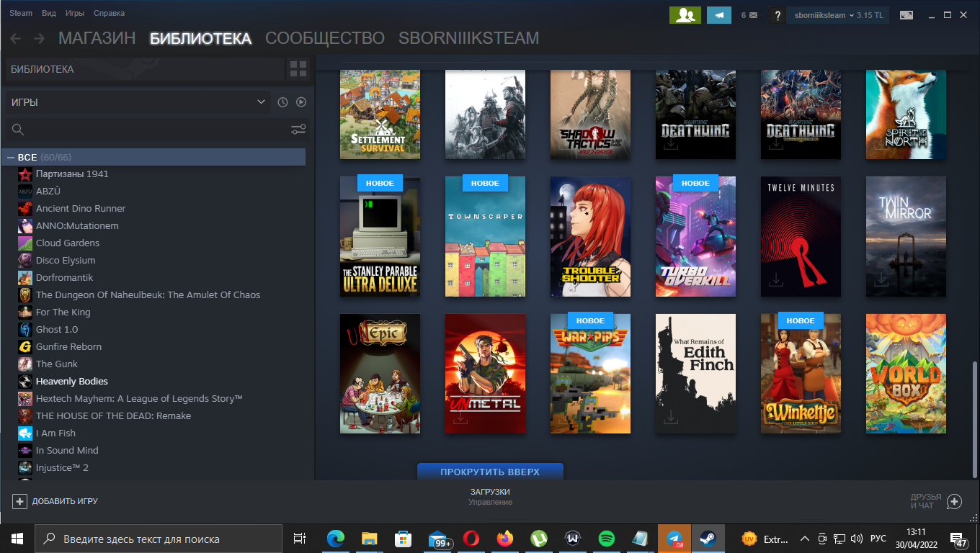Select Heavenly Bodies in game list

coord(72,381)
